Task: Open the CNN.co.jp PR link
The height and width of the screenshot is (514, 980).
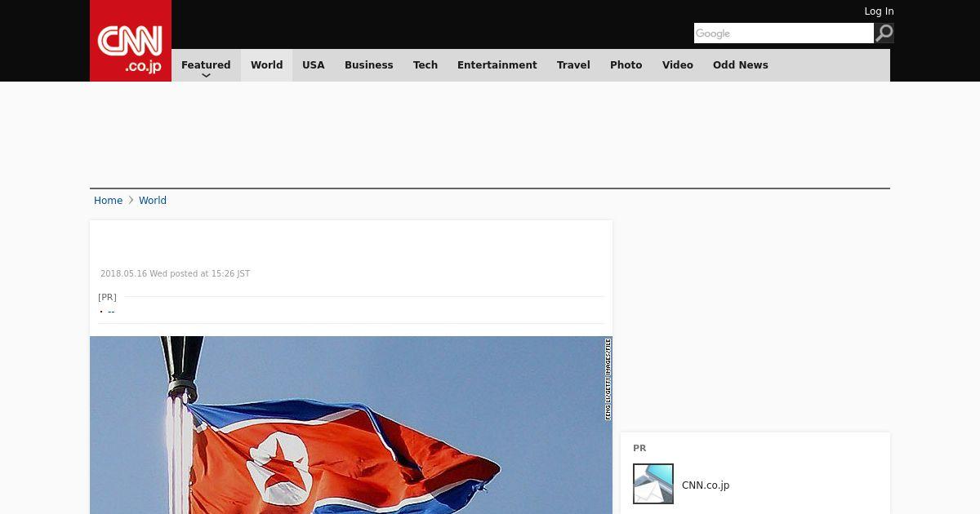Action: coord(706,485)
